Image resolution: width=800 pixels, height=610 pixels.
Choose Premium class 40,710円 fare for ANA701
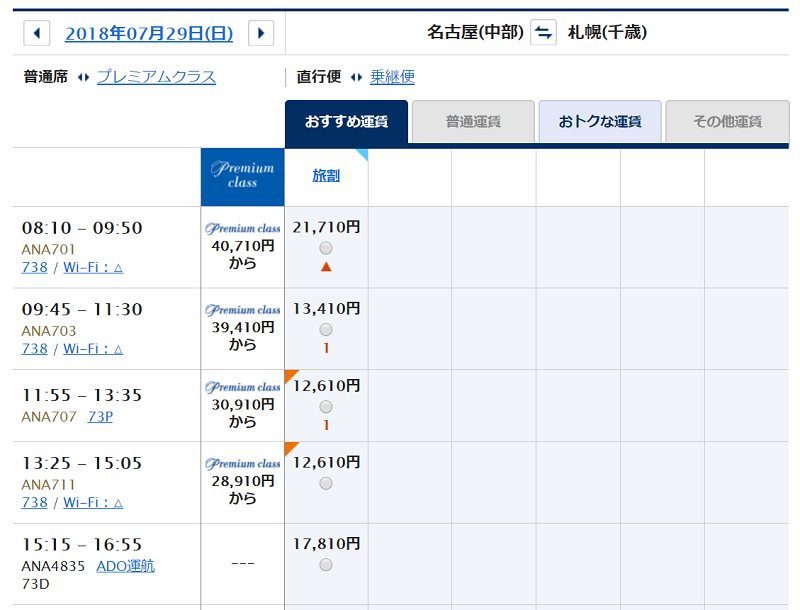tap(243, 247)
